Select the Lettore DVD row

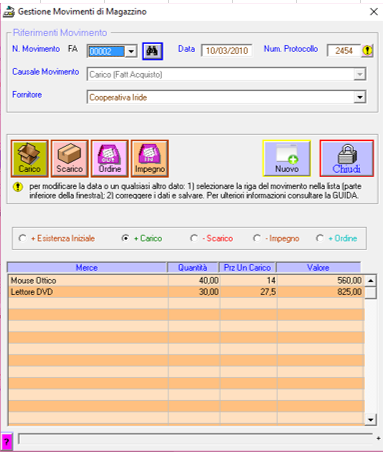pyautogui.click(x=186, y=292)
